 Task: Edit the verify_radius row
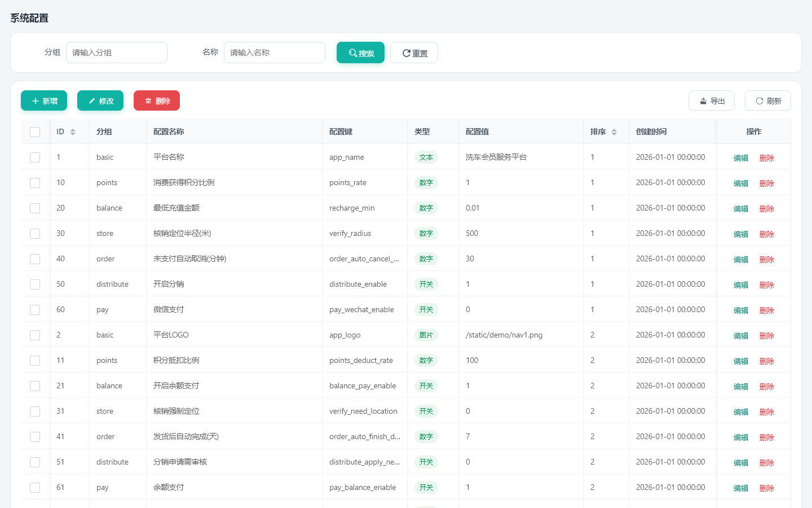point(741,234)
